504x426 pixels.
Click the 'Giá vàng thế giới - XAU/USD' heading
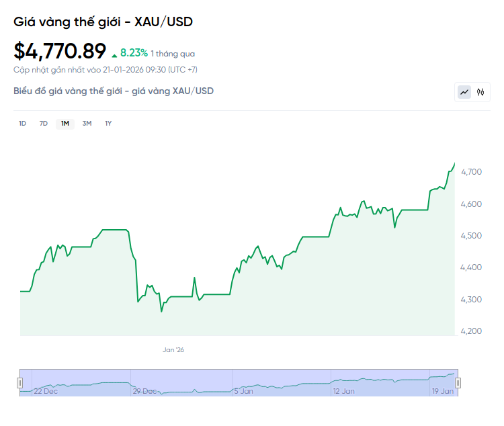pyautogui.click(x=103, y=22)
